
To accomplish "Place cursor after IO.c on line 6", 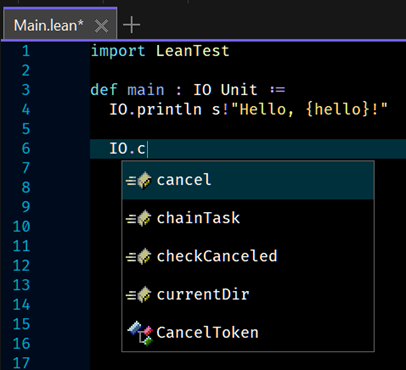I will [x=147, y=149].
